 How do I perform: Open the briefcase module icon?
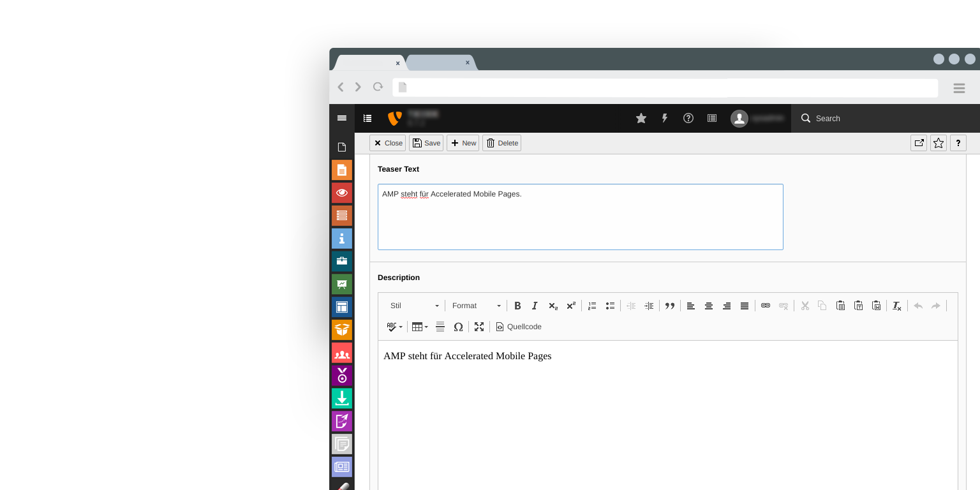pos(342,261)
